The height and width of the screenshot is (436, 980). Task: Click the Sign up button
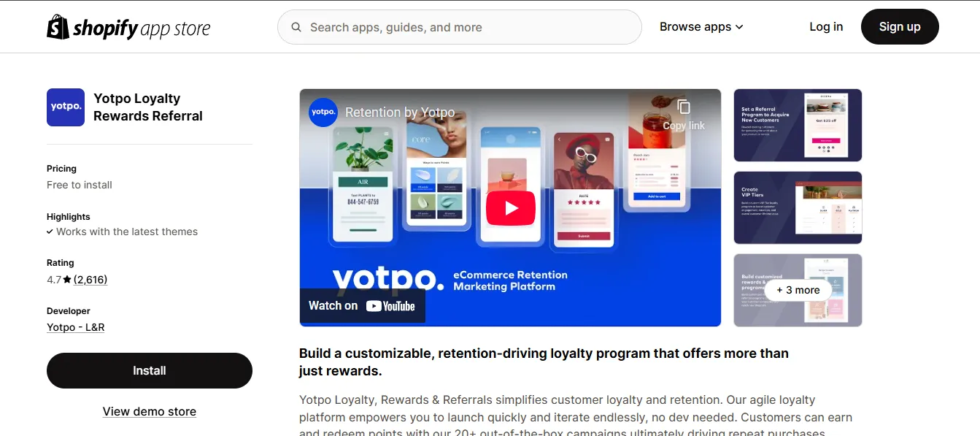tap(900, 27)
